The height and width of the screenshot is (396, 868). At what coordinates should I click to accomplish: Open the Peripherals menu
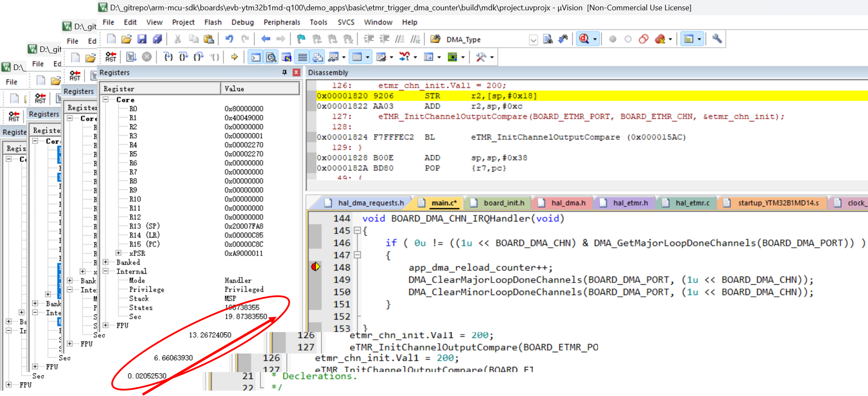click(x=282, y=22)
